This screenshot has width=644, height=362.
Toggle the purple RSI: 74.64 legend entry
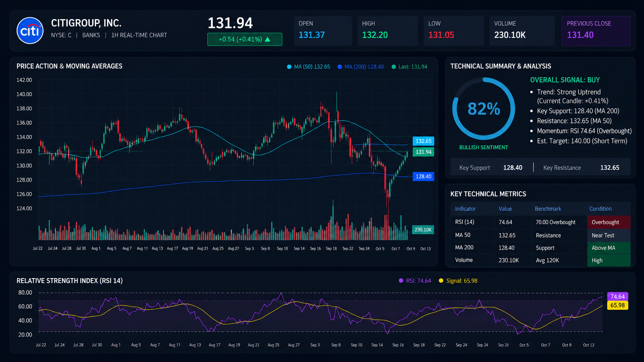[x=415, y=281]
